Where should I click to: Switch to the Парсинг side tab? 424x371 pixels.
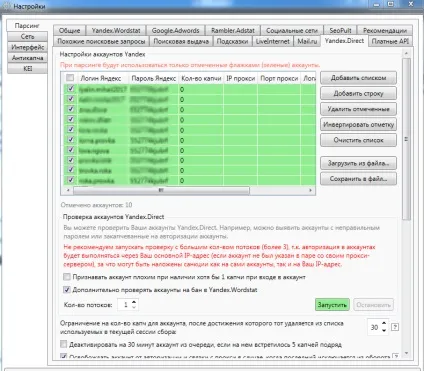tap(27, 26)
